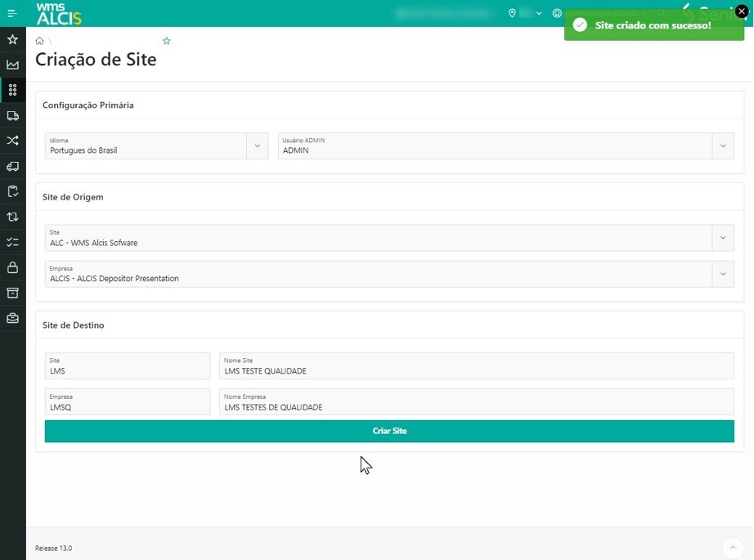Open Favorites star in sidebar
Image resolution: width=754 pixels, height=560 pixels.
click(x=12, y=39)
